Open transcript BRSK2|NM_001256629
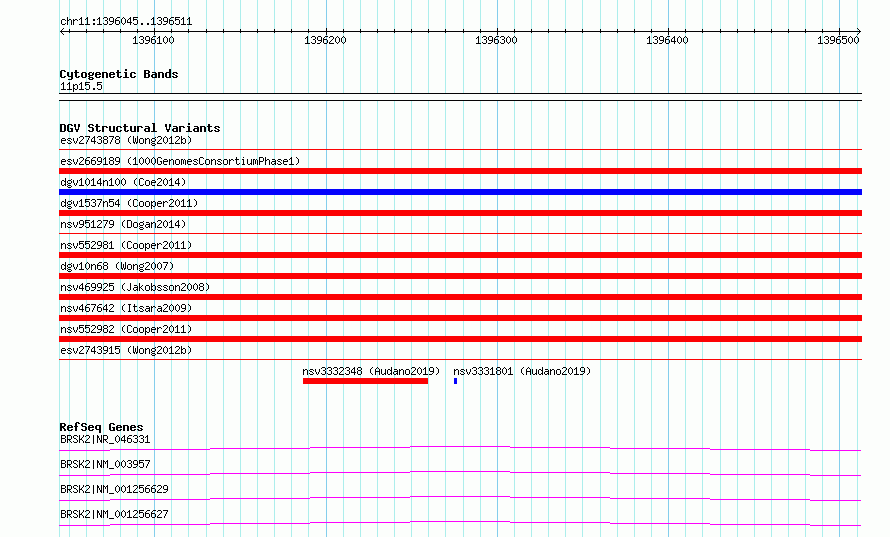The height and width of the screenshot is (537, 890). [114, 489]
